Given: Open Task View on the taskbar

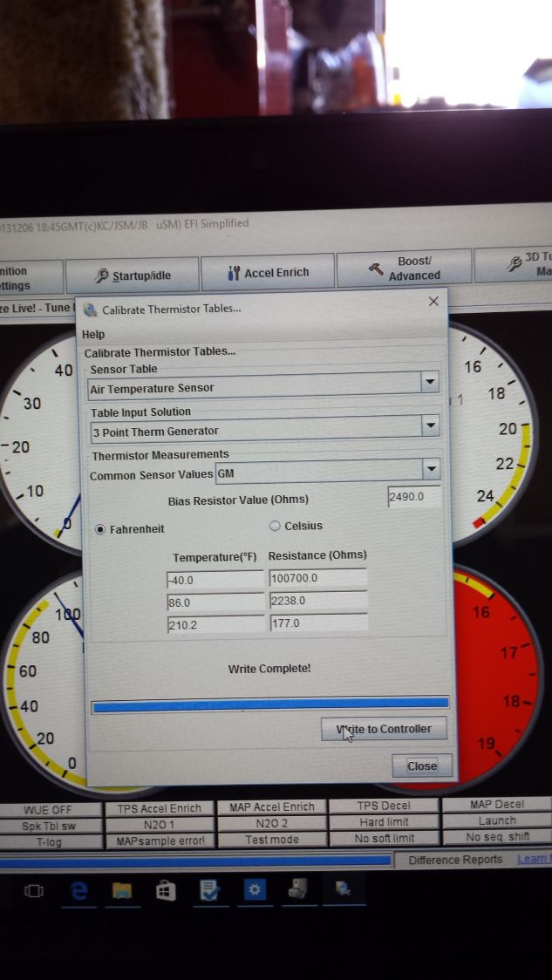Looking at the screenshot, I should [34, 890].
